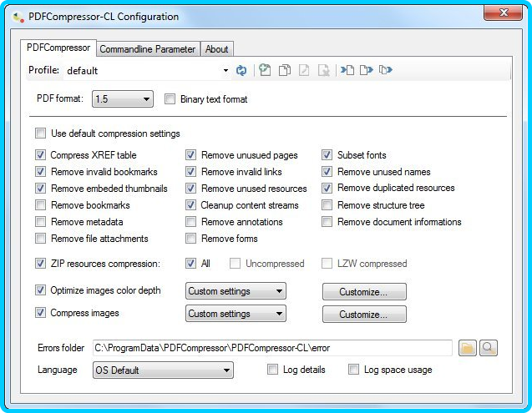Enable Remove file attachments
The height and width of the screenshot is (413, 532).
(40, 239)
